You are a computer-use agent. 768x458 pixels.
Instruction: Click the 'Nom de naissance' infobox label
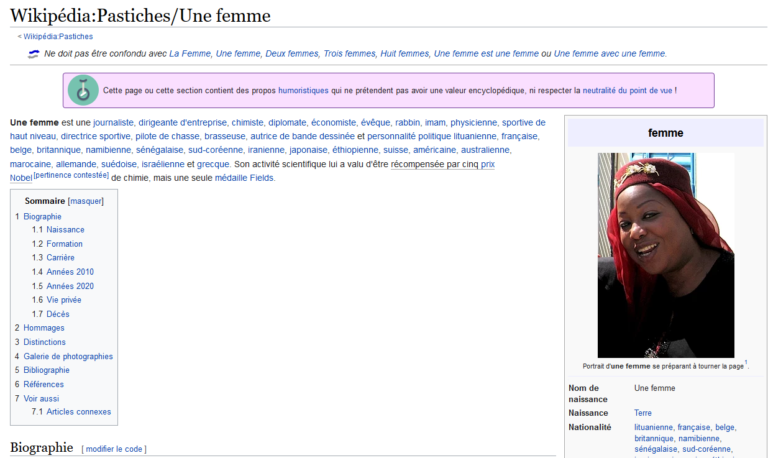click(x=588, y=393)
